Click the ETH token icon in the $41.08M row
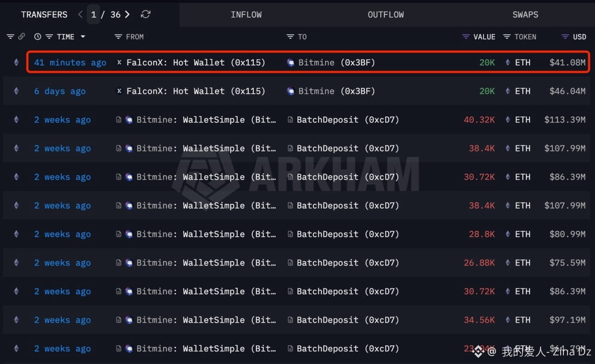Viewport: 595px width, 364px height. click(508, 62)
